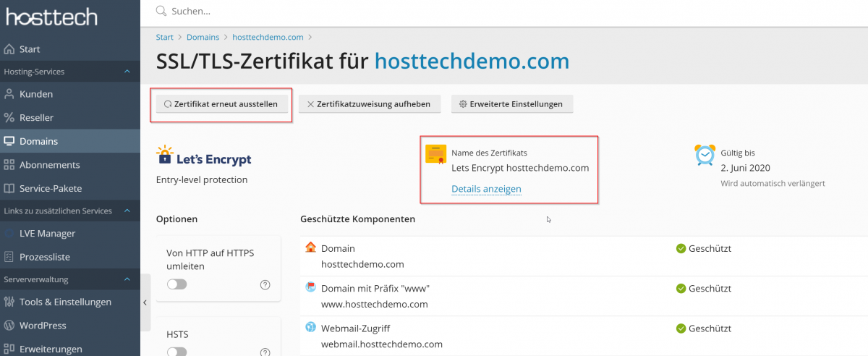
Task: Click 'Wird automatisch verlängert' text
Action: click(773, 184)
